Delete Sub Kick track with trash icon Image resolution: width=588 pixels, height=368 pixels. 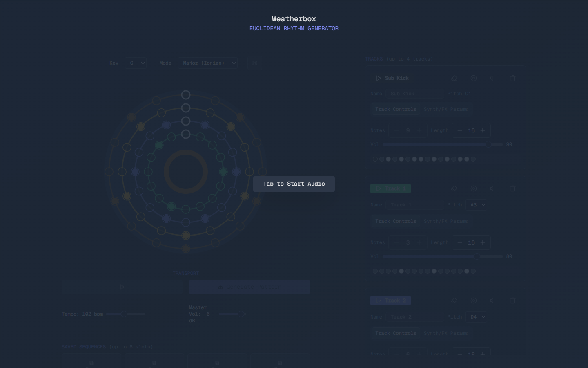tap(513, 78)
